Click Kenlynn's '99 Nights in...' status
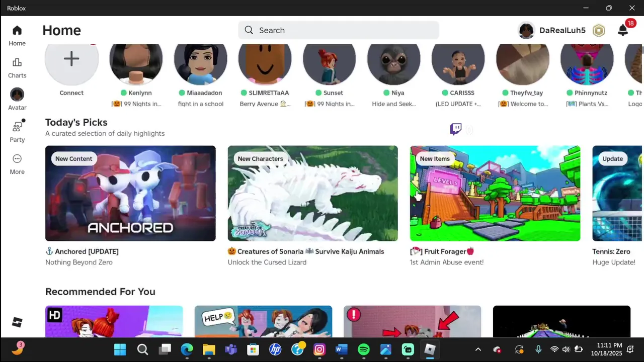 point(136,104)
